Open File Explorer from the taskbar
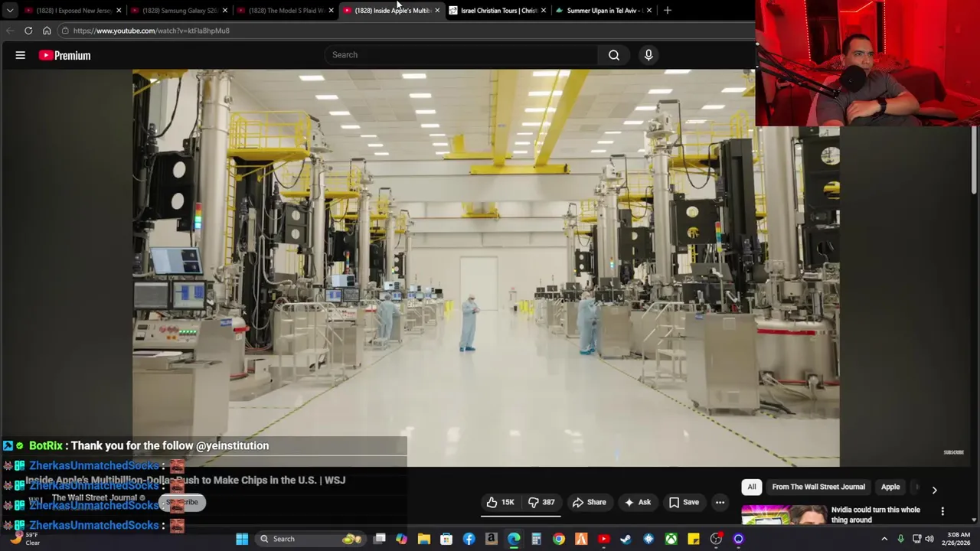 (x=423, y=539)
